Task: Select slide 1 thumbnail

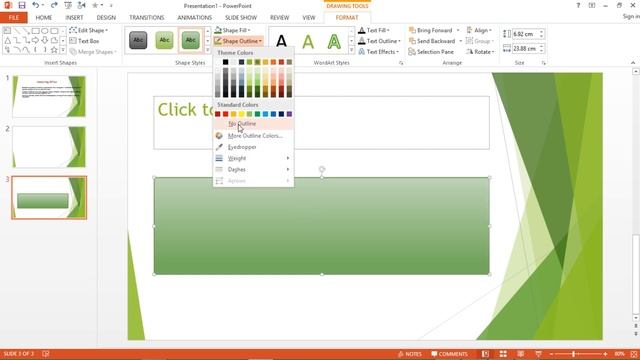Action: 49,96
